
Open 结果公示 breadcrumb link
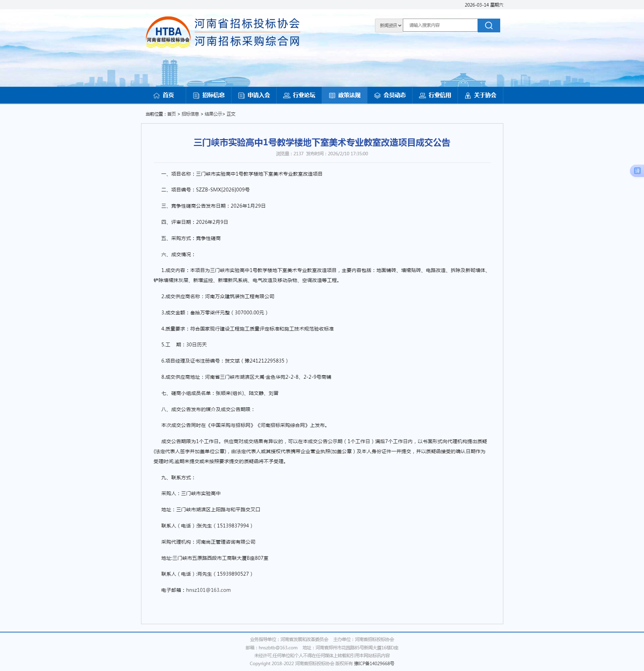(x=213, y=114)
